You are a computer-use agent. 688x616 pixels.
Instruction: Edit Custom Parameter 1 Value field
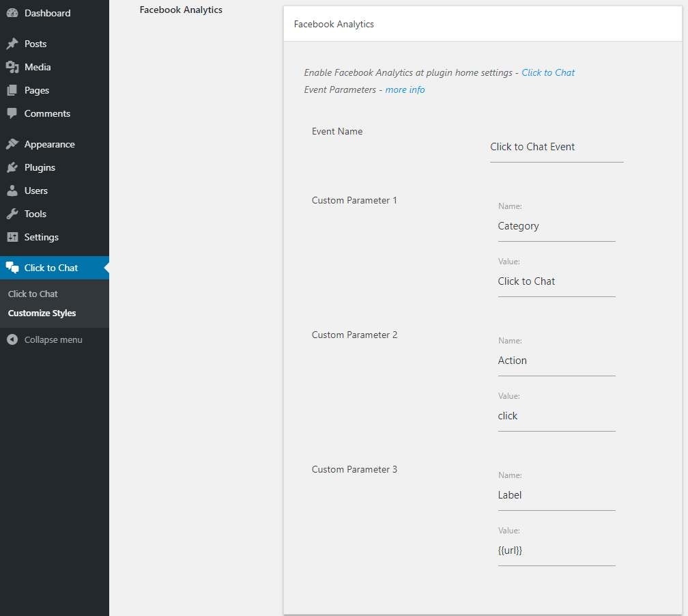[x=556, y=282]
